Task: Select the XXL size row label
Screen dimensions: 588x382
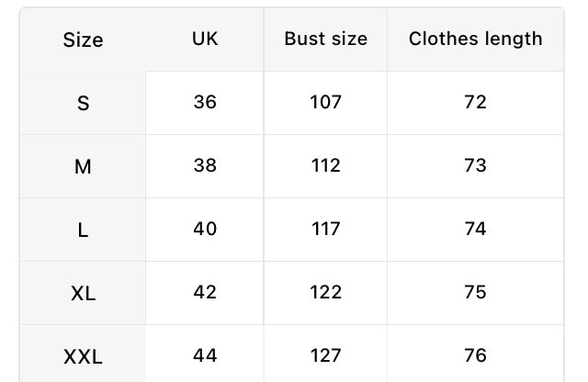Action: (x=83, y=356)
